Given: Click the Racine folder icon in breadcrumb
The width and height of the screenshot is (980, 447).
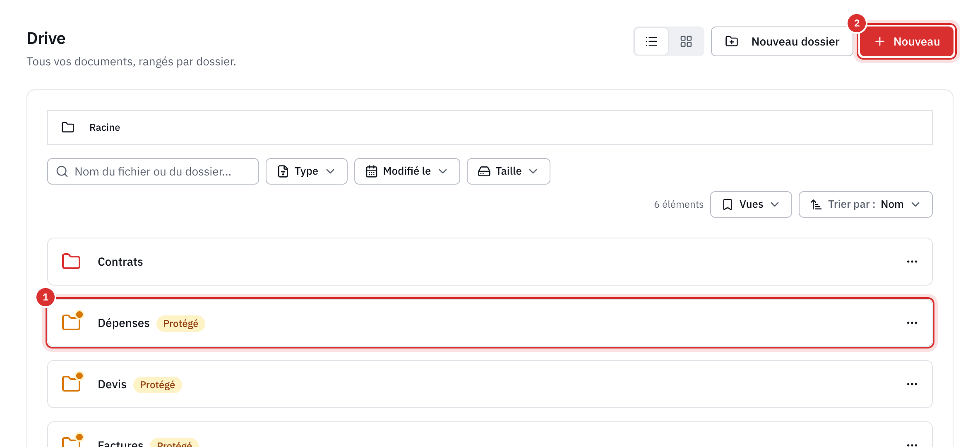Looking at the screenshot, I should click(68, 127).
